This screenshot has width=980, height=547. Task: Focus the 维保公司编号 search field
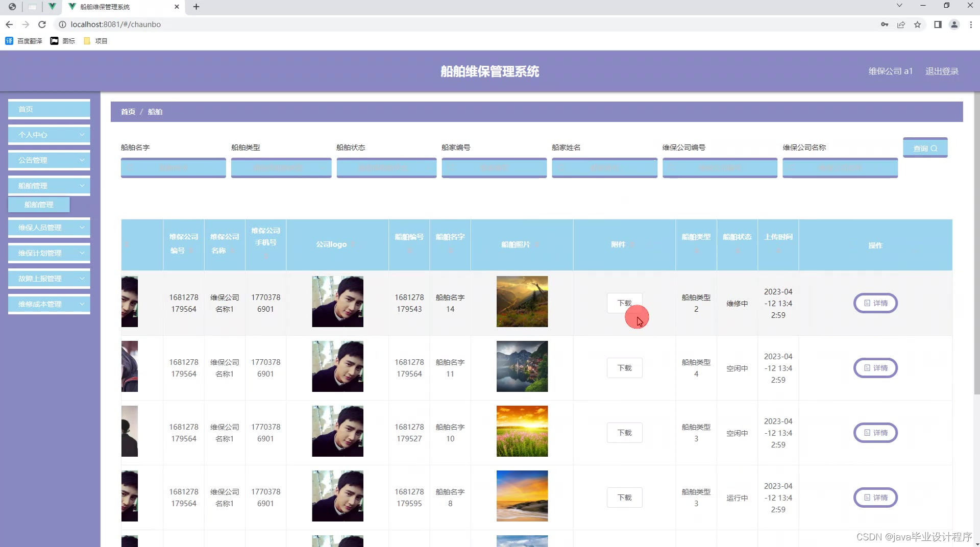click(720, 168)
